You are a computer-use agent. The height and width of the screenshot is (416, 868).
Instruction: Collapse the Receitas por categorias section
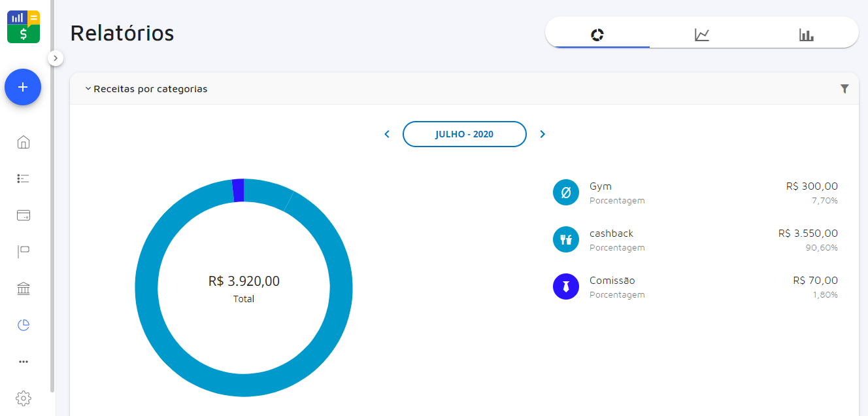88,89
